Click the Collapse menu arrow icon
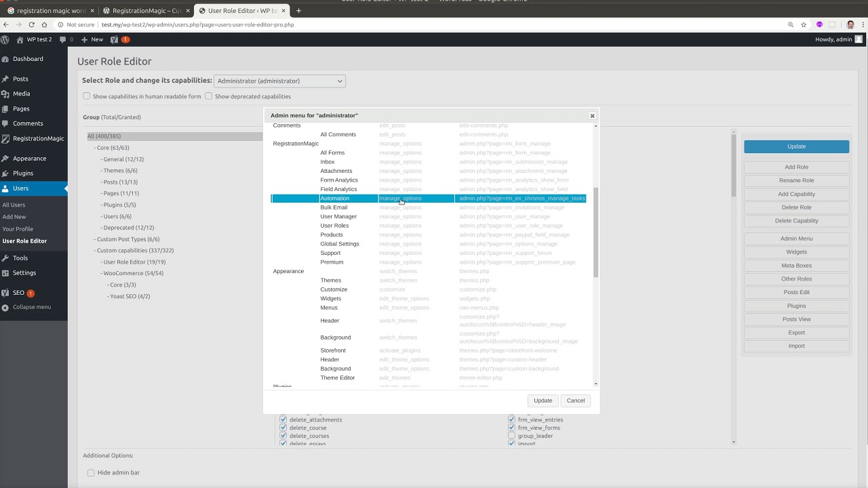This screenshot has width=868, height=488. click(x=5, y=307)
